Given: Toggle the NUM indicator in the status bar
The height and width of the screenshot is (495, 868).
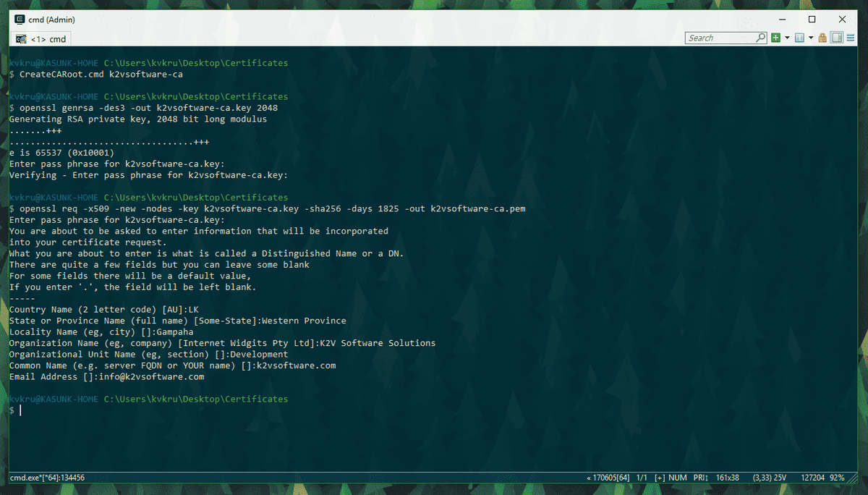Looking at the screenshot, I should click(677, 478).
